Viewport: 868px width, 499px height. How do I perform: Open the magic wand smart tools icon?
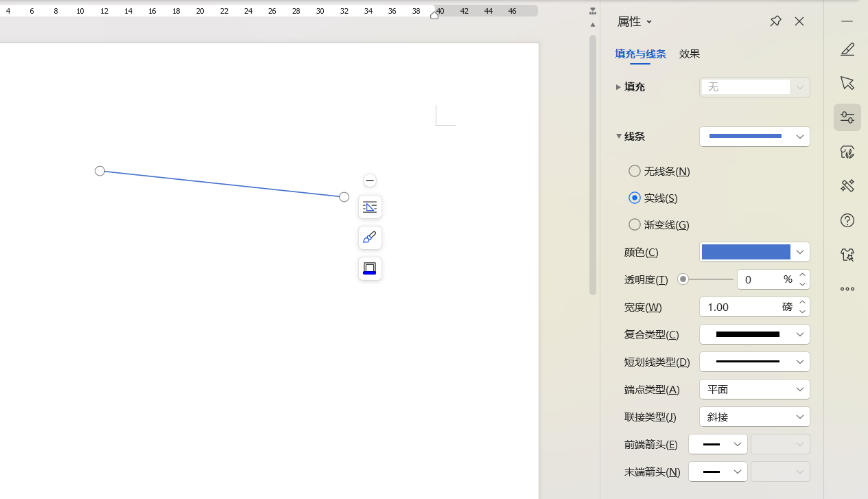[847, 186]
